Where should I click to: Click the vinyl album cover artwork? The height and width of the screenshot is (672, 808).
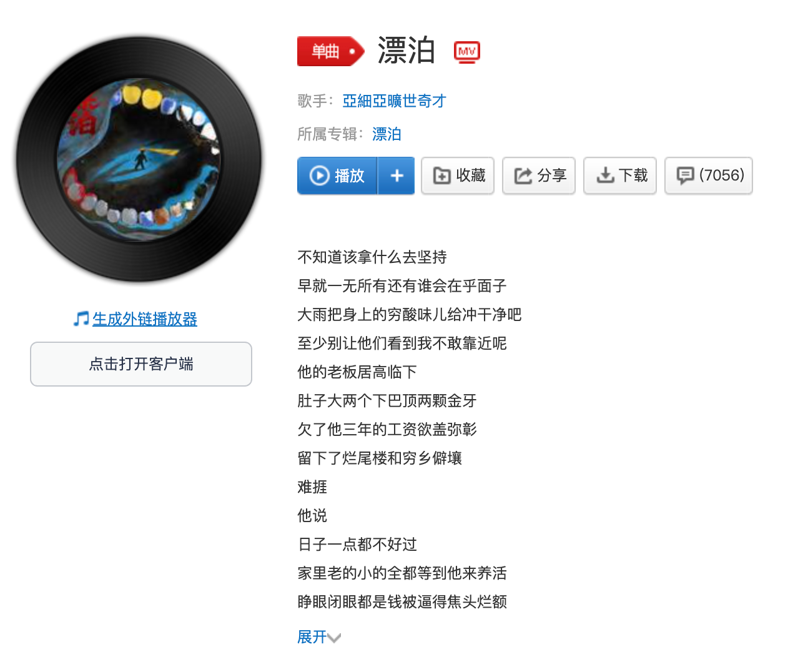139,159
